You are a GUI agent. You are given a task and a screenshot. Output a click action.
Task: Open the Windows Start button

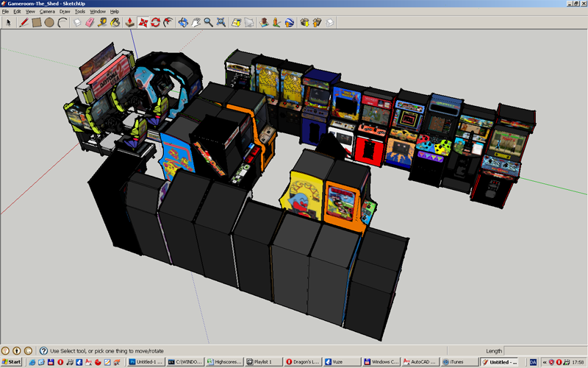[x=11, y=362]
